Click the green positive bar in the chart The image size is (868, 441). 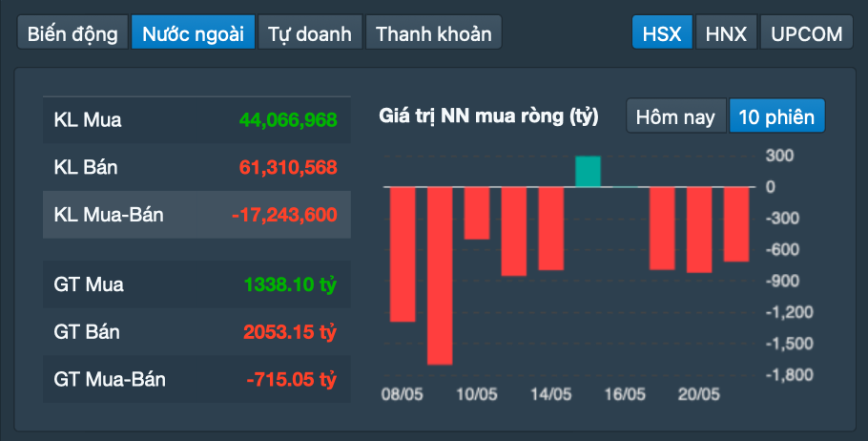coord(588,172)
